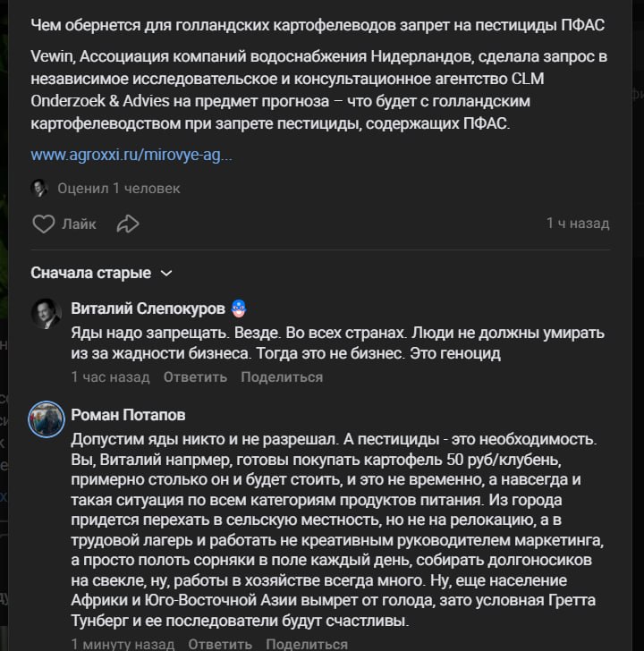This screenshot has height=651, width=644.
Task: Show who liked via 'Оценил 1 человек'
Action: pyautogui.click(x=119, y=189)
